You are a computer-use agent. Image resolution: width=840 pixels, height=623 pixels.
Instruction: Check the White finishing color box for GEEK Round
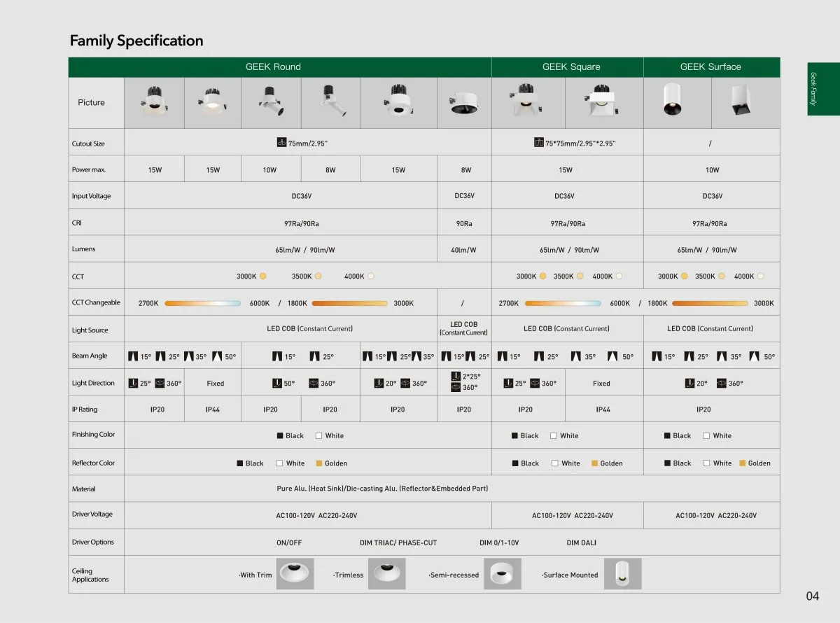[319, 435]
